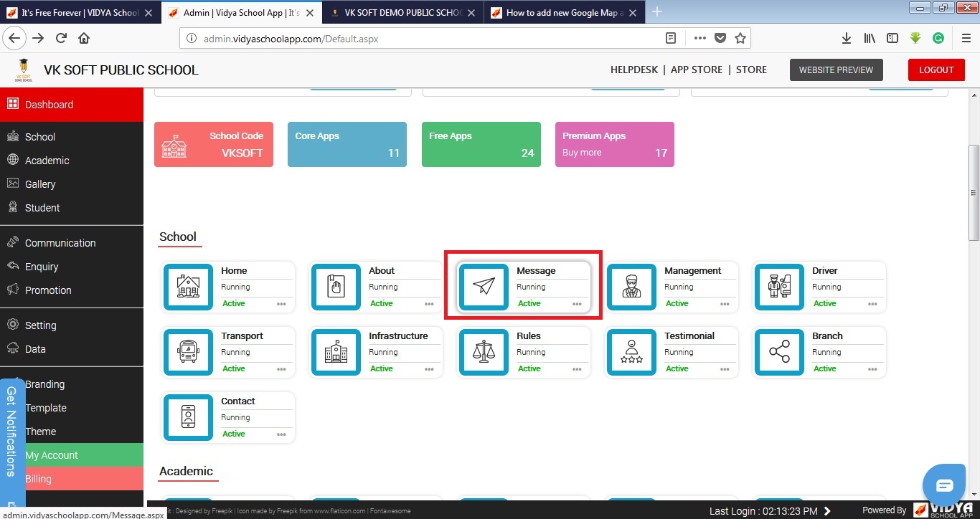The height and width of the screenshot is (519, 980).
Task: Open more options dots on Contact tile
Action: coord(281,434)
